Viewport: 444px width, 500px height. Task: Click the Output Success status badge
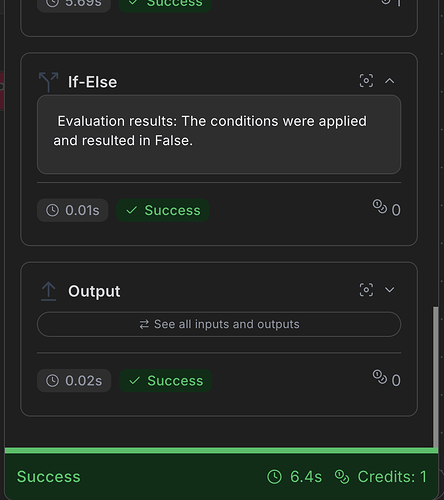[x=165, y=381]
